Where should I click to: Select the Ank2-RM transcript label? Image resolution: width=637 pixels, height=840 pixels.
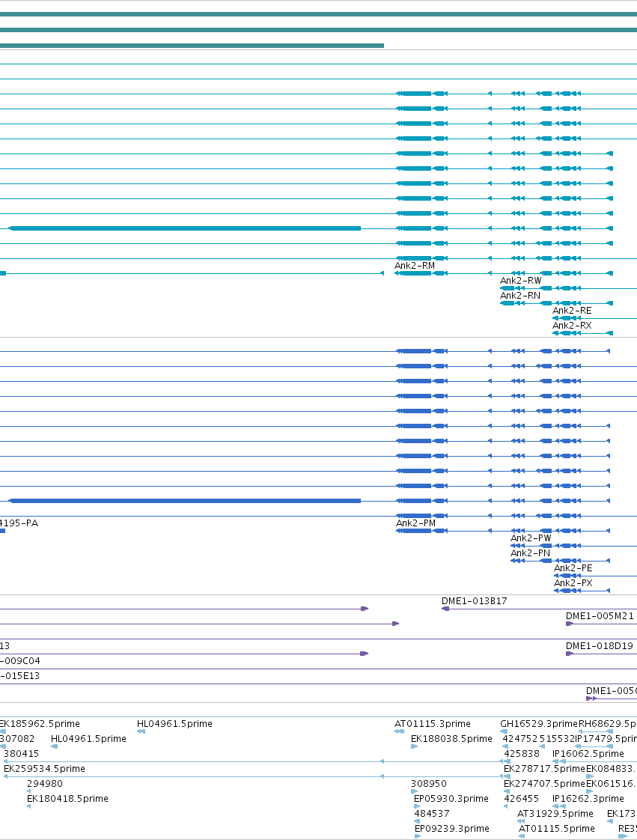[415, 266]
